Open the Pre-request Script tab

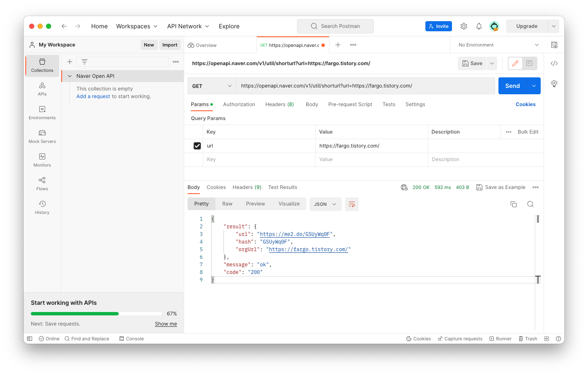point(350,104)
